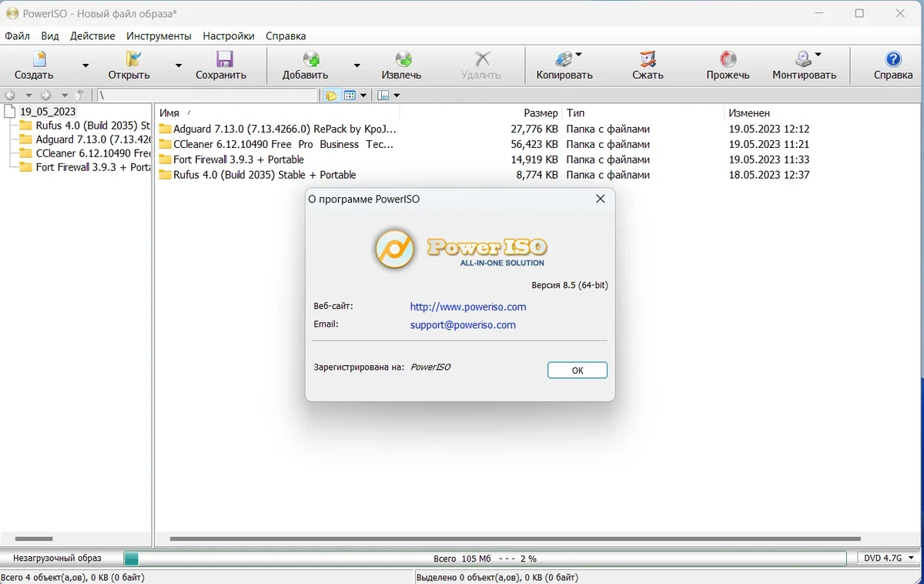Open Справка help from toolbar icon
This screenshot has width=924, height=584.
click(x=893, y=59)
